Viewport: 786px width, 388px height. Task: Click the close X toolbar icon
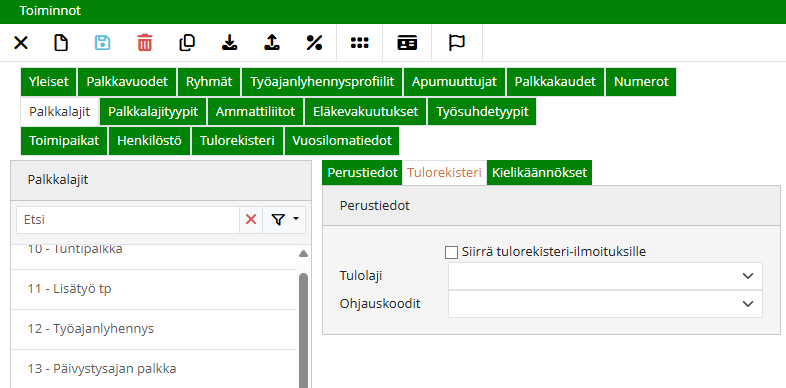pos(21,43)
